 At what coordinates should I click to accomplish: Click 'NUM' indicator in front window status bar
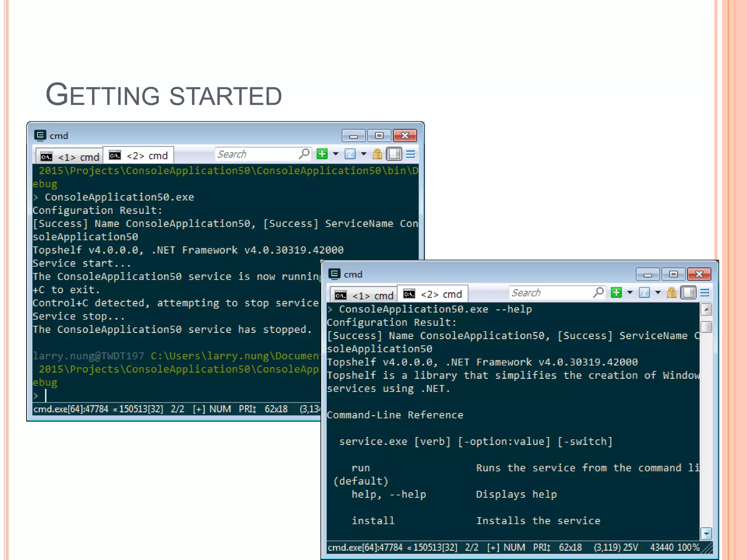tap(515, 548)
